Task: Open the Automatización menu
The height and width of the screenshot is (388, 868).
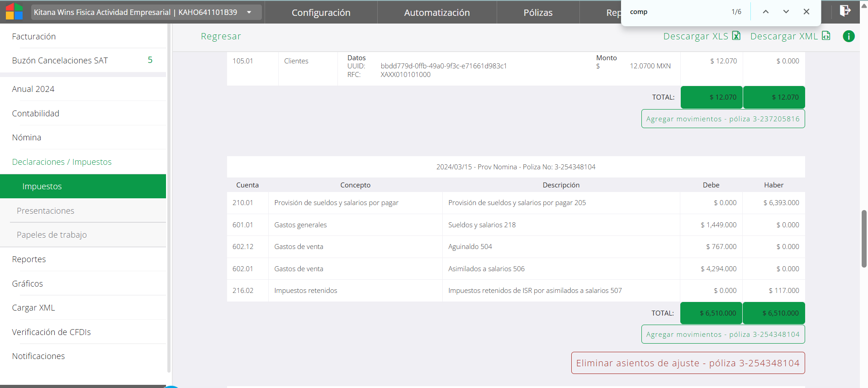Action: [436, 13]
